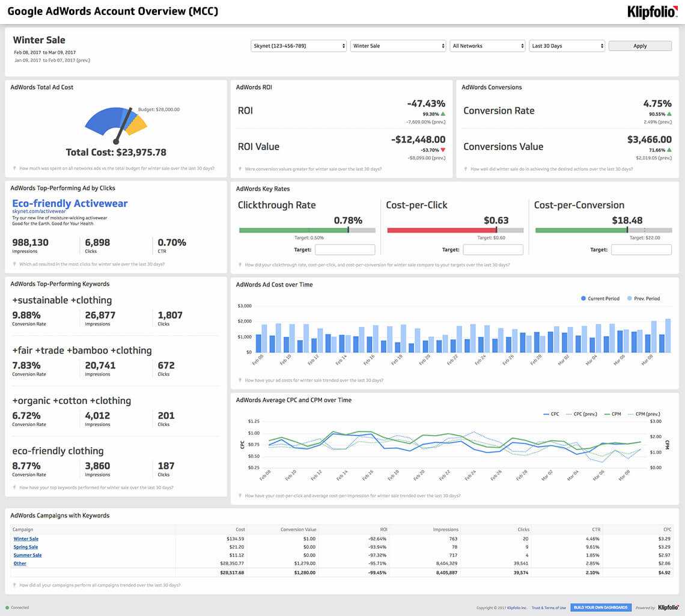Image resolution: width=685 pixels, height=616 pixels.
Task: Click the hint icon under Top-Performing Ad
Action: [14, 264]
